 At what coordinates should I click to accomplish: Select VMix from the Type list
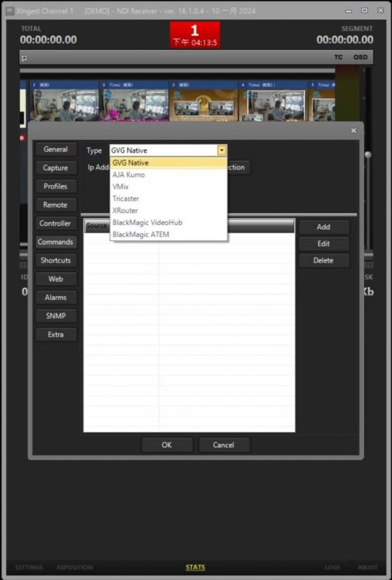coord(169,186)
